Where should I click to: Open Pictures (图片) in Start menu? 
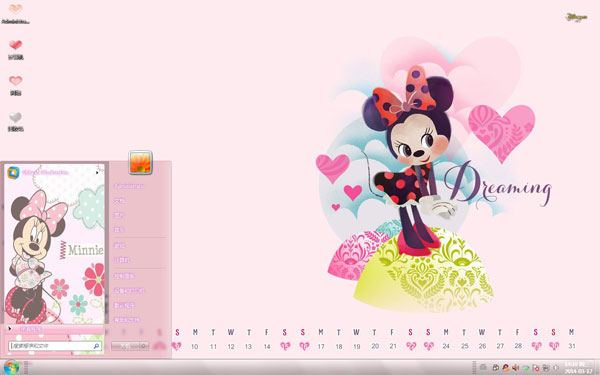click(x=119, y=215)
